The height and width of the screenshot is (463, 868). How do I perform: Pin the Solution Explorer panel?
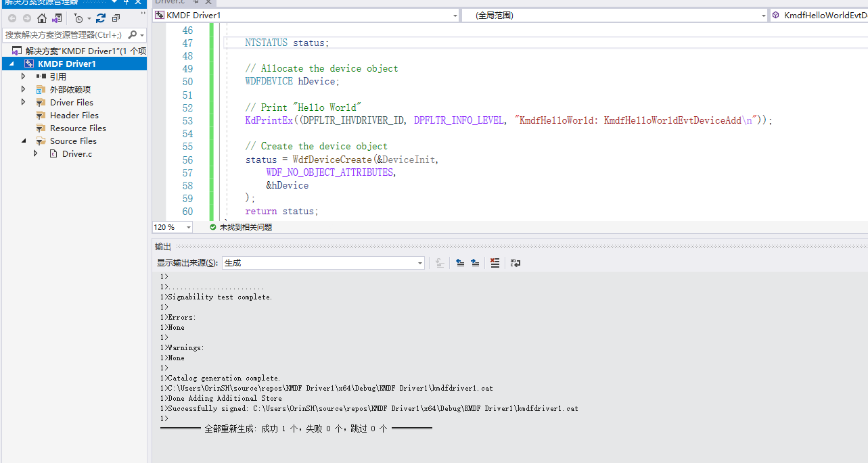(x=126, y=3)
